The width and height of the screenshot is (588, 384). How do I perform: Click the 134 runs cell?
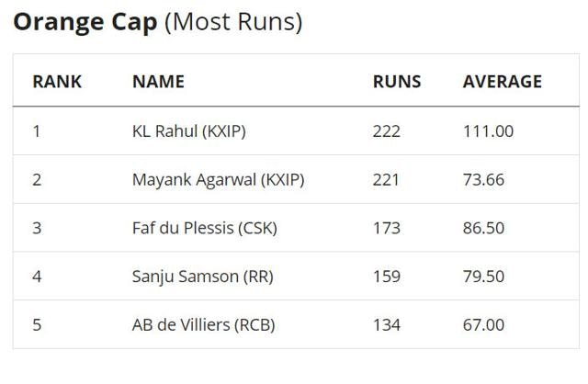click(387, 324)
